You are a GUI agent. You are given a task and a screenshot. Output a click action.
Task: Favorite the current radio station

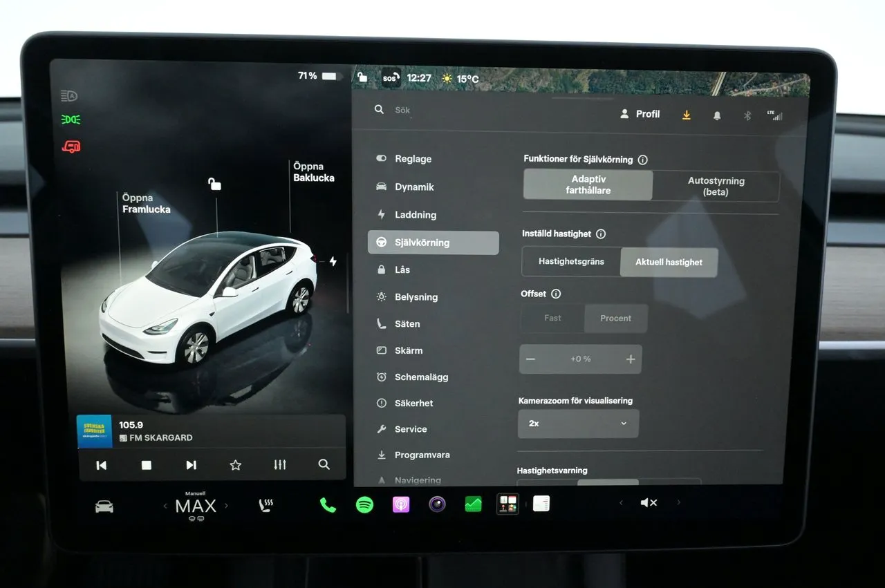coord(235,465)
